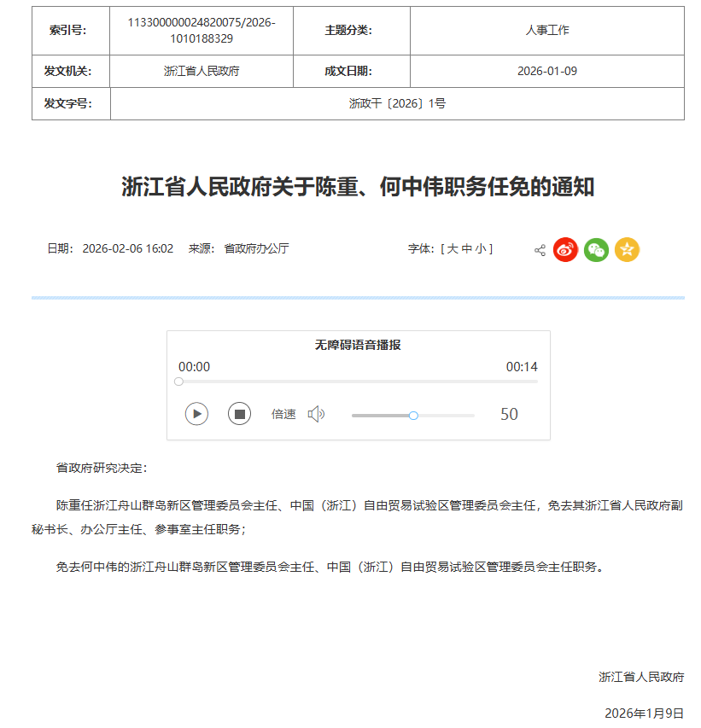The image size is (701, 728).
Task: Share via the green WeChat icon
Action: (596, 250)
